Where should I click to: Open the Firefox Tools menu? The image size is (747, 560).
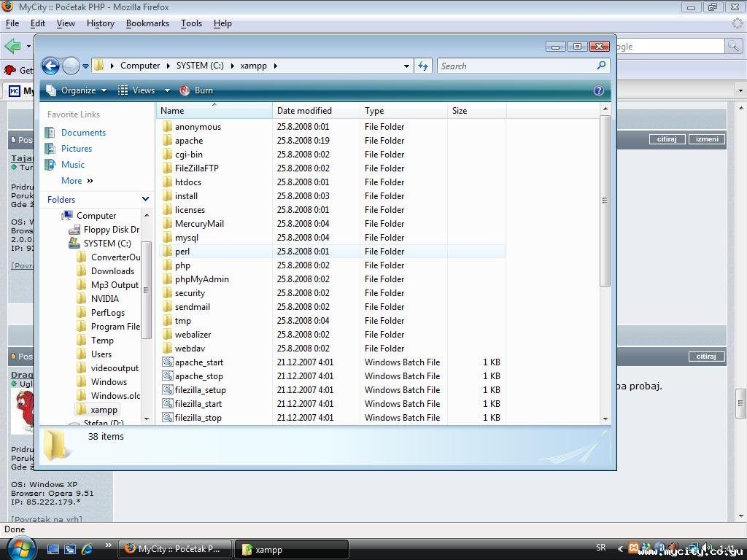click(x=191, y=23)
